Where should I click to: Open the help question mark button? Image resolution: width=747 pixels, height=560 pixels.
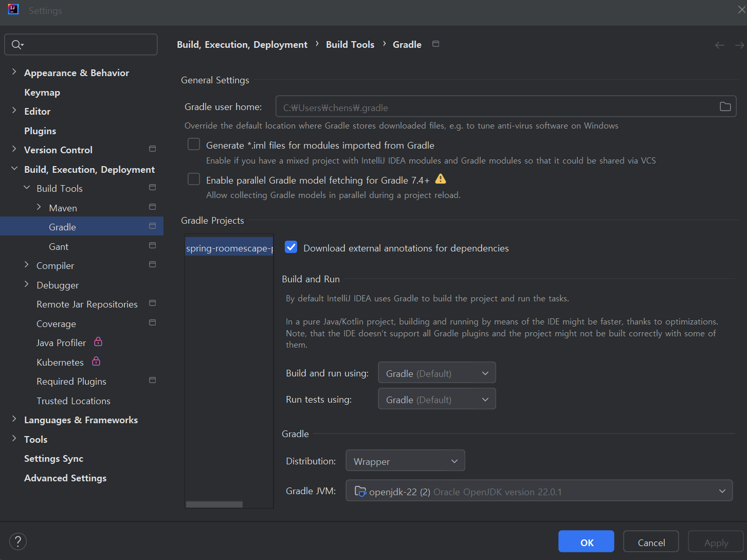coord(18,541)
